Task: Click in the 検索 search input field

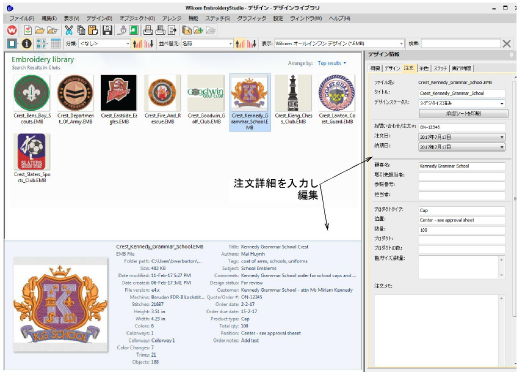Action: coord(461,44)
